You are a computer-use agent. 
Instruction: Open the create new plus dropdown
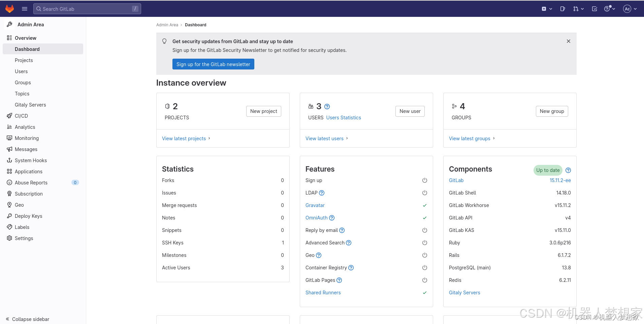click(x=547, y=9)
